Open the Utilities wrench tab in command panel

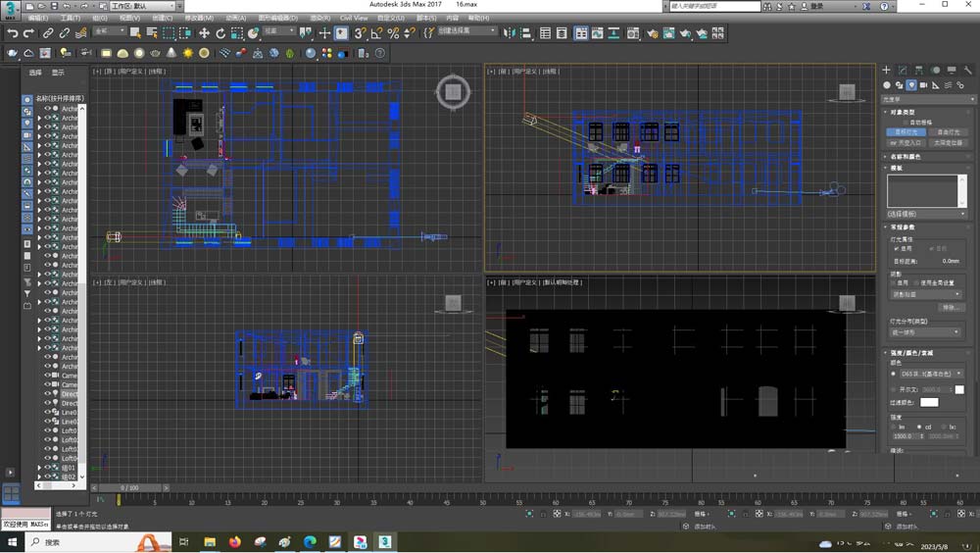968,71
